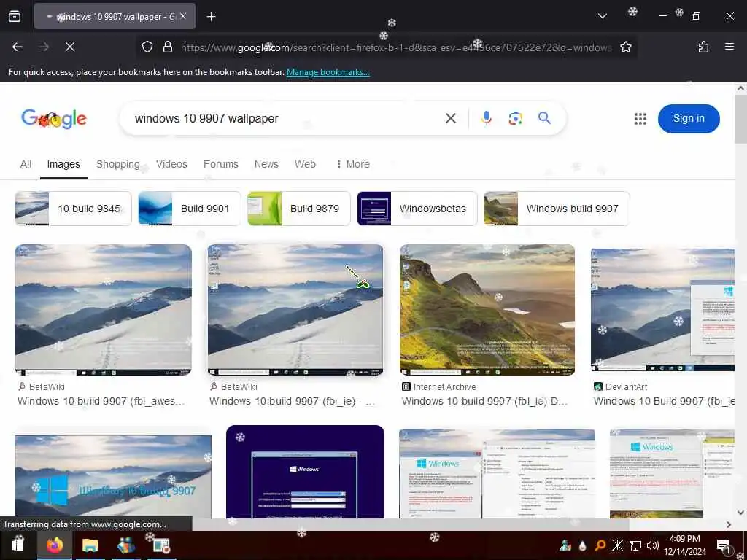Filter by 10 build 9845 chip
Image resolution: width=747 pixels, height=560 pixels.
pos(74,209)
